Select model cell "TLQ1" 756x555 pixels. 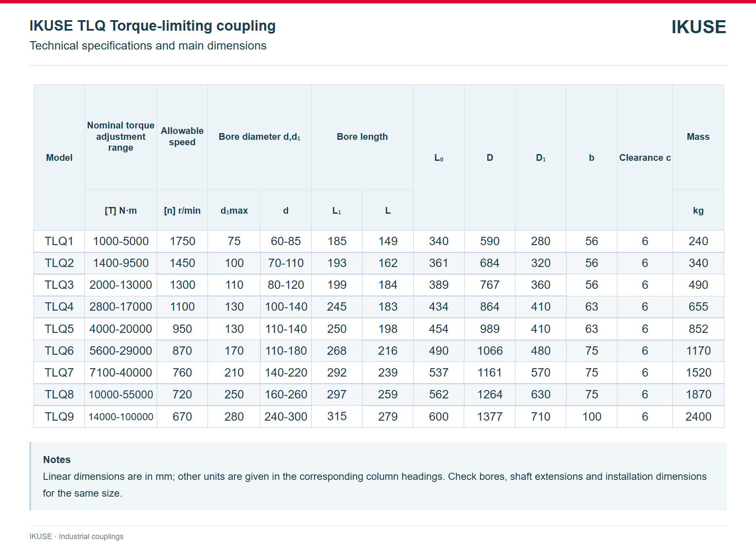[x=59, y=241]
